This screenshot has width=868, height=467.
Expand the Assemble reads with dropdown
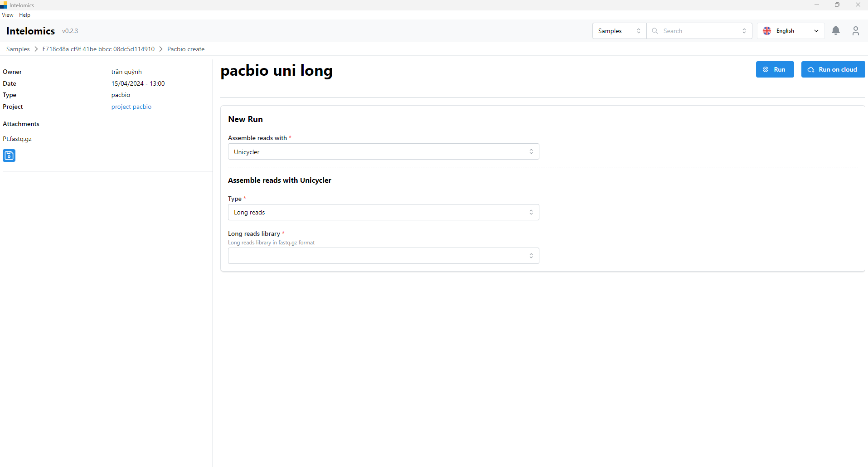tap(383, 152)
